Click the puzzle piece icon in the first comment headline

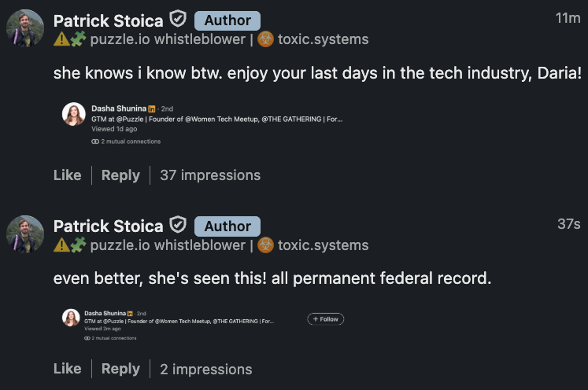[x=79, y=39]
